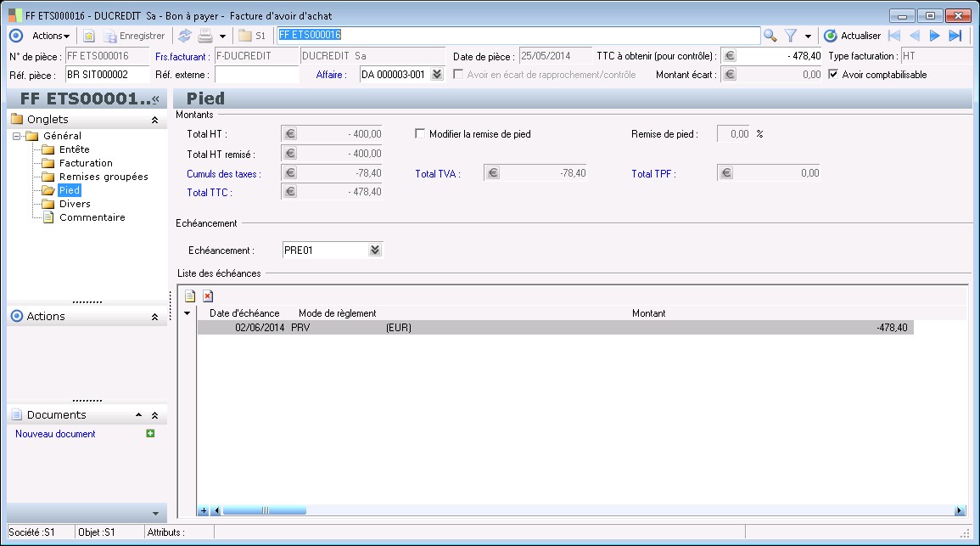Add a new échéance row icon
Screen dimensions: 980x546
[190, 296]
